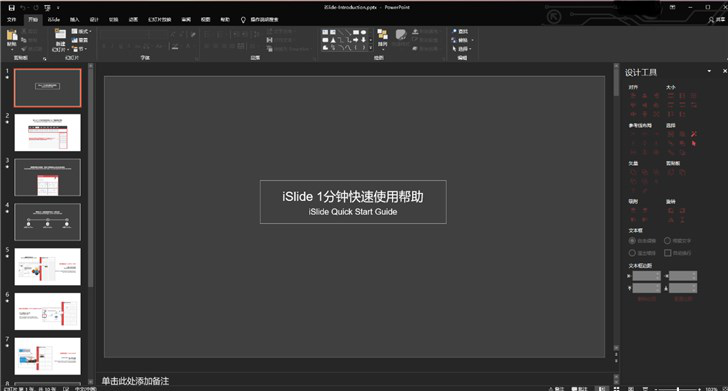
Task: Select the oval shape in shapes gallery
Action: (364, 33)
